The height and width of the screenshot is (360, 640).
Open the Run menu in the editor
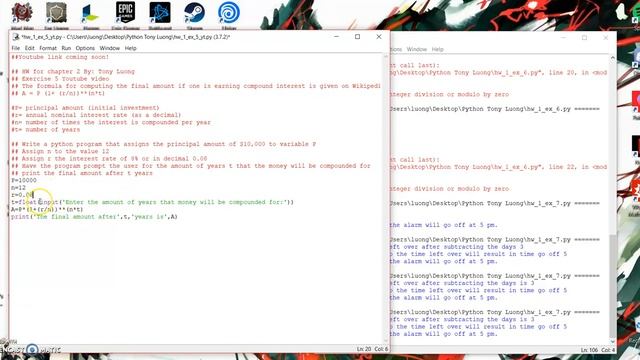pyautogui.click(x=66, y=48)
